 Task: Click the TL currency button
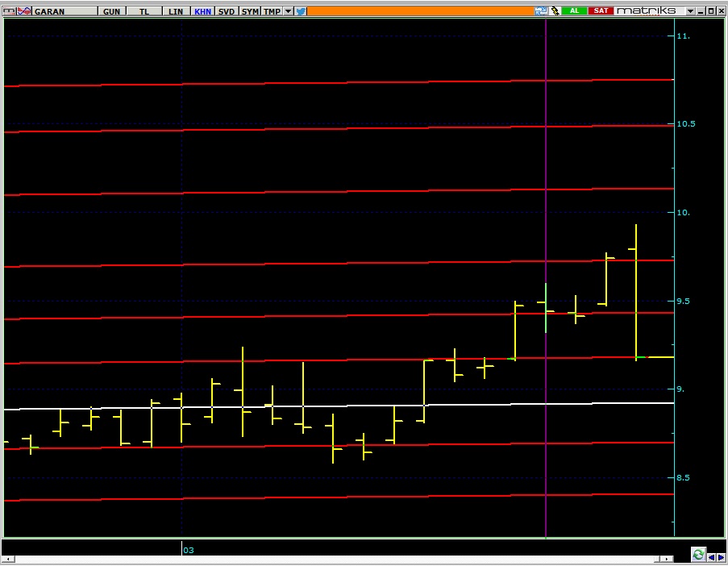click(x=144, y=11)
